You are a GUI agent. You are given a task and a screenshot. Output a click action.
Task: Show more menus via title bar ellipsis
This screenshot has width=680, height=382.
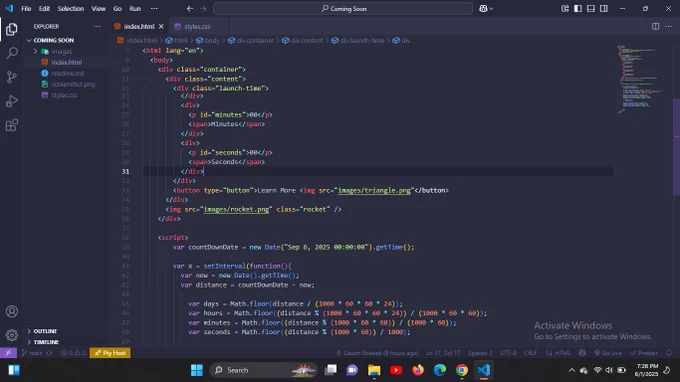(x=154, y=8)
